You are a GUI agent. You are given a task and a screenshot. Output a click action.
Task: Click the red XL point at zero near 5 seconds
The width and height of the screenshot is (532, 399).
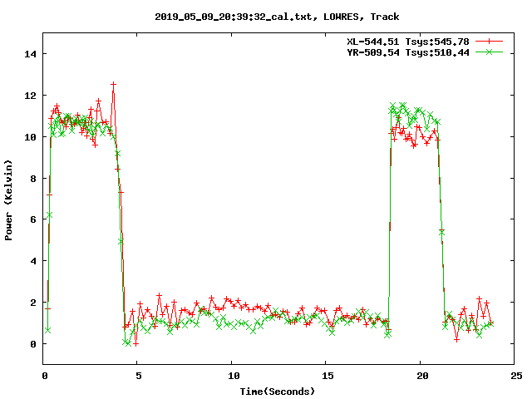pos(135,343)
